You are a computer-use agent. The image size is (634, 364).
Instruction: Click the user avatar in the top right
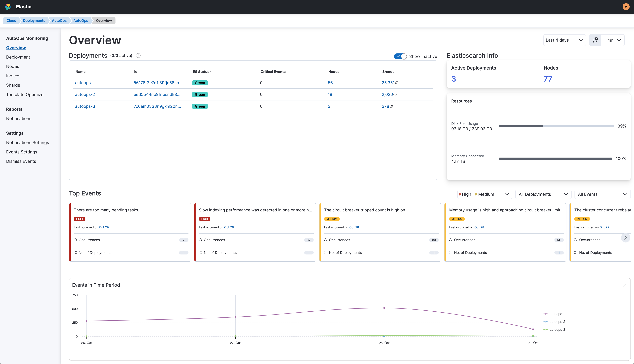point(626,7)
